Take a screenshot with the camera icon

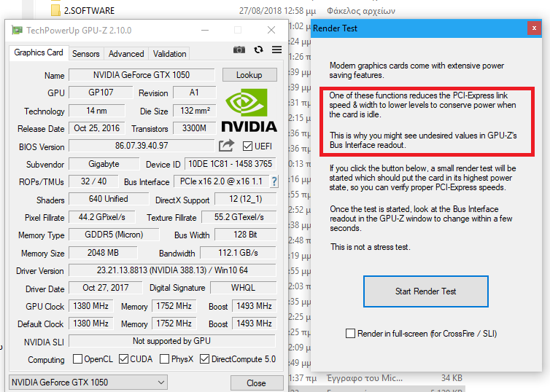(x=239, y=50)
